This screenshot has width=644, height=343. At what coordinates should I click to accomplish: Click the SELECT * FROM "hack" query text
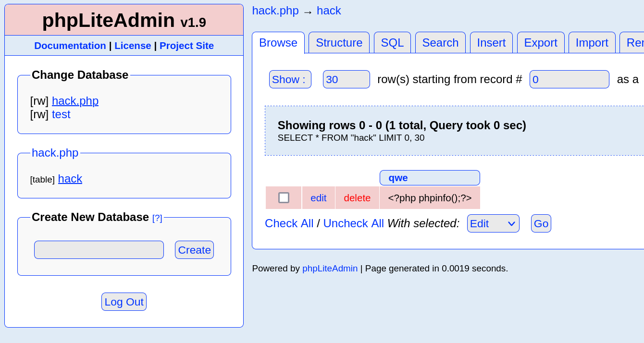pyautogui.click(x=351, y=138)
